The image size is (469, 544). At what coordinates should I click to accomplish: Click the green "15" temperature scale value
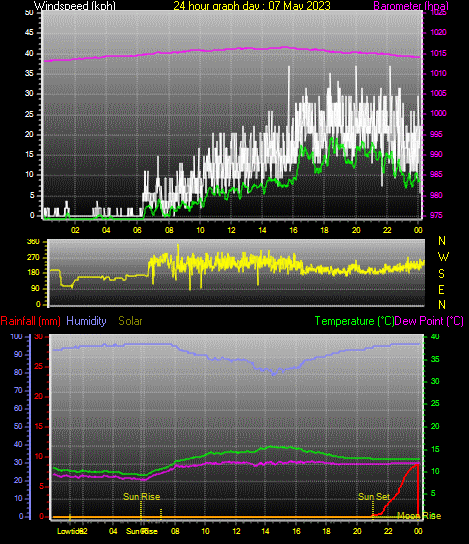(x=435, y=449)
